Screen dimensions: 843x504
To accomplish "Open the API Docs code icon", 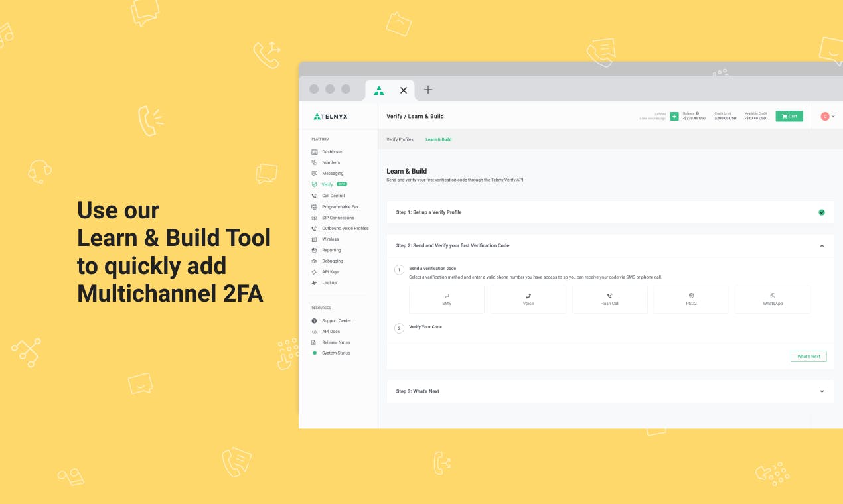I will (x=315, y=332).
